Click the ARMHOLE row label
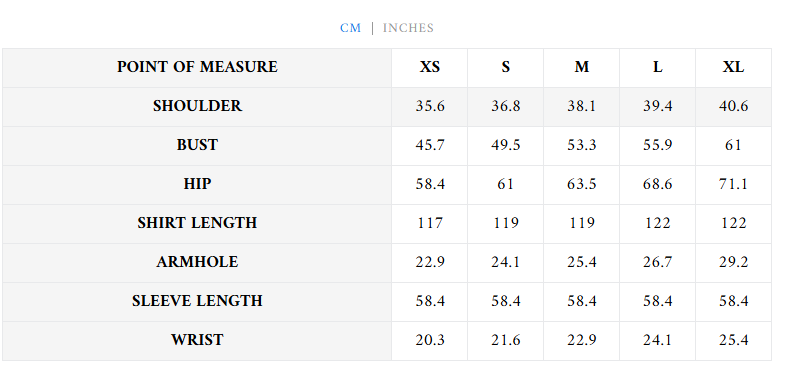The height and width of the screenshot is (381, 785). coord(197,262)
